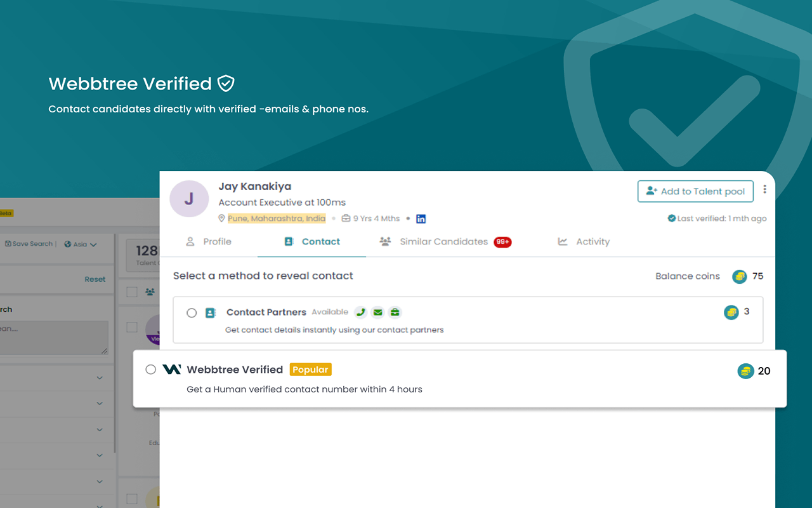Click the Reset link in the filter panel

click(95, 279)
